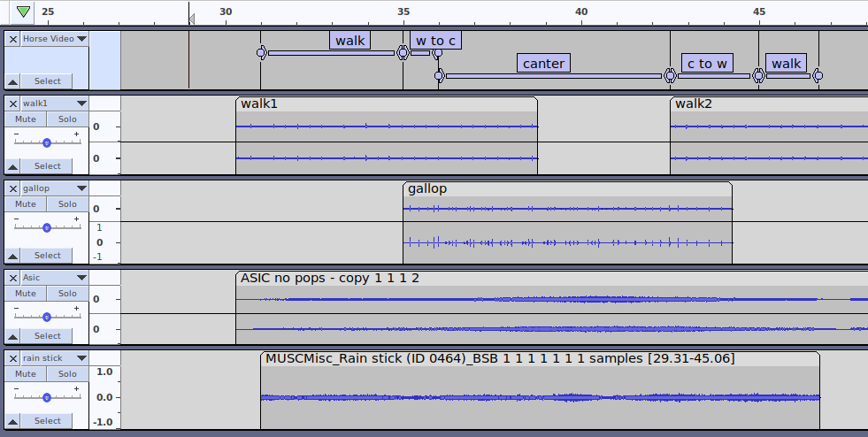Viewport: 868px width, 437px height.
Task: Expand the rain stick track menu
Action: (81, 358)
